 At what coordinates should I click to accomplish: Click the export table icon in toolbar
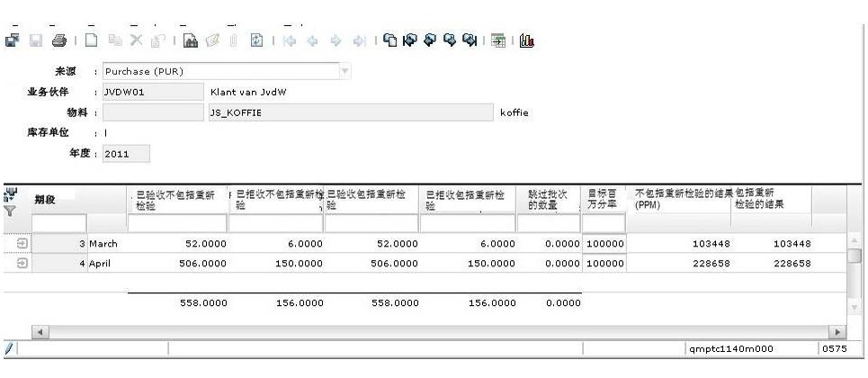497,40
